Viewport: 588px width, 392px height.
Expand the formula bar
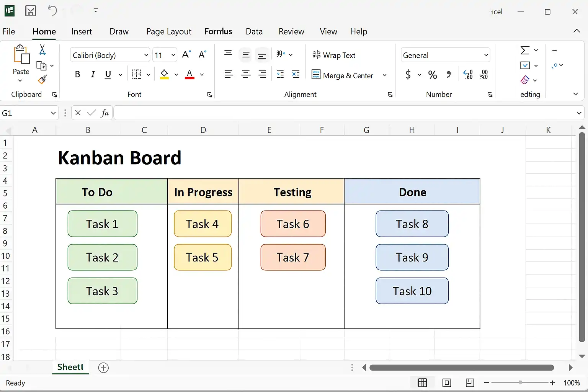point(579,113)
